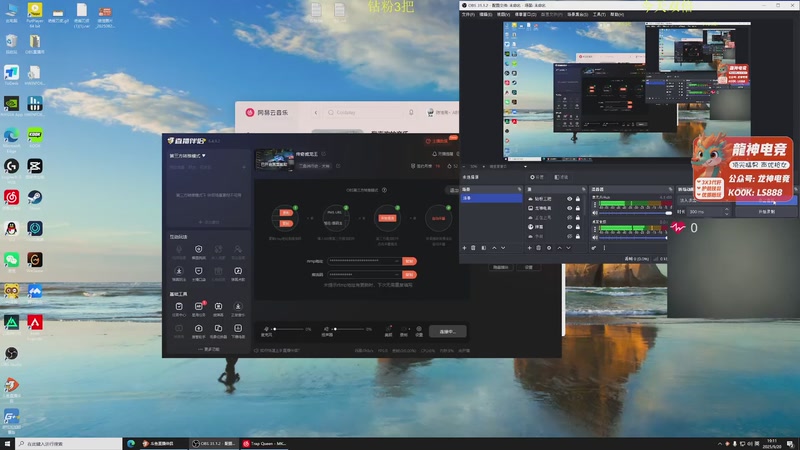The width and height of the screenshot is (800, 450).
Task: Toggle visibility of 弹幕 source in OBS
Action: pos(569,227)
